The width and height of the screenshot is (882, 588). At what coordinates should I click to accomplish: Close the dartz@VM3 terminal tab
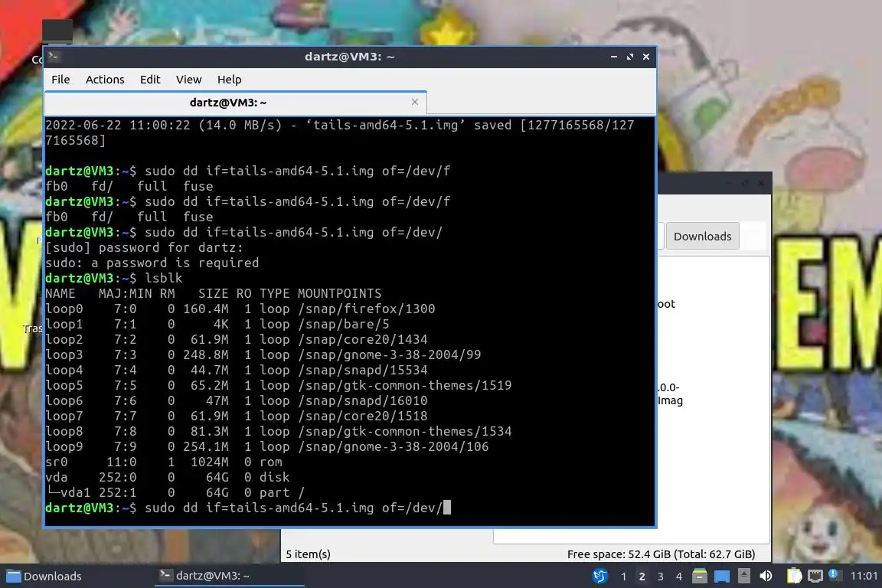pos(414,102)
